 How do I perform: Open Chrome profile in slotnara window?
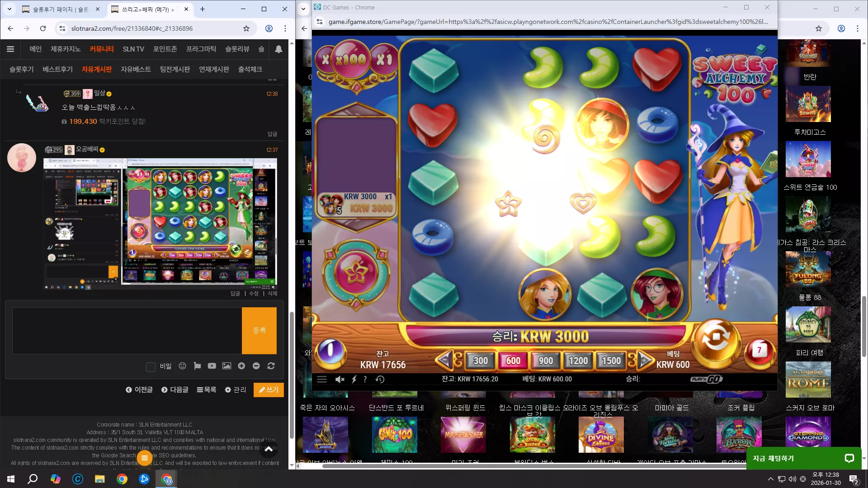click(x=269, y=28)
